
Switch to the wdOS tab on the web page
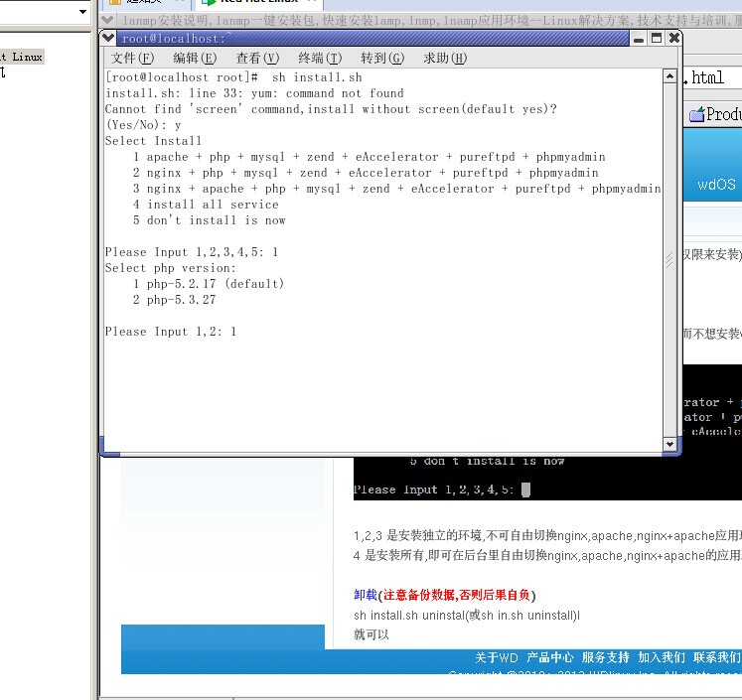coord(716,185)
